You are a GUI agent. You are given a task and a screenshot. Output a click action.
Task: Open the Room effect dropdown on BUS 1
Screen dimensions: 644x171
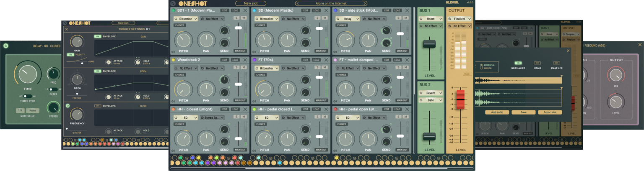click(x=431, y=19)
